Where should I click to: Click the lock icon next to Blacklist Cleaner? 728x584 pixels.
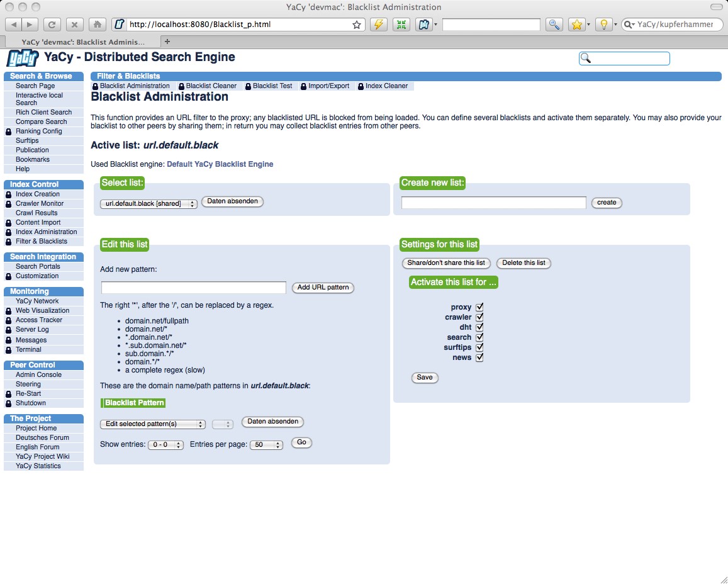(x=182, y=86)
